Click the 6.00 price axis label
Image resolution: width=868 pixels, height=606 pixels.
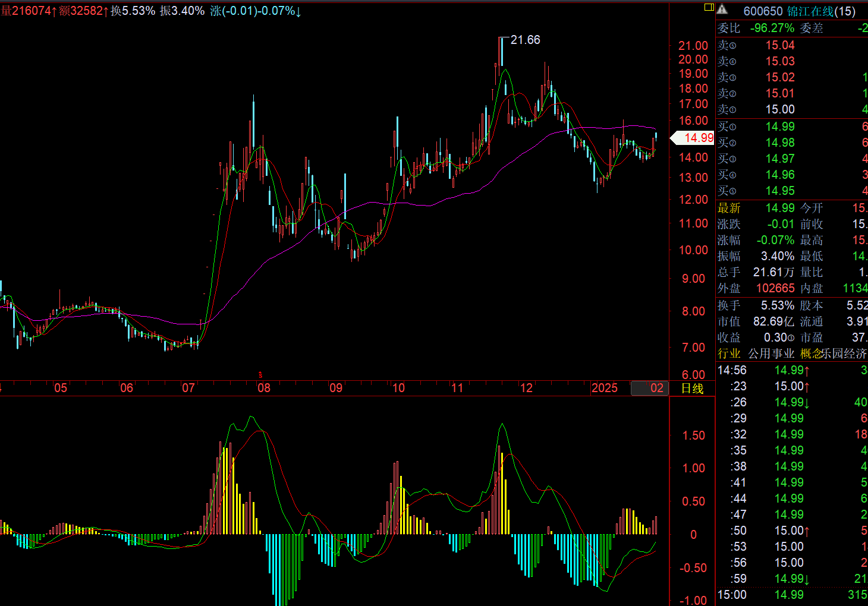click(694, 375)
